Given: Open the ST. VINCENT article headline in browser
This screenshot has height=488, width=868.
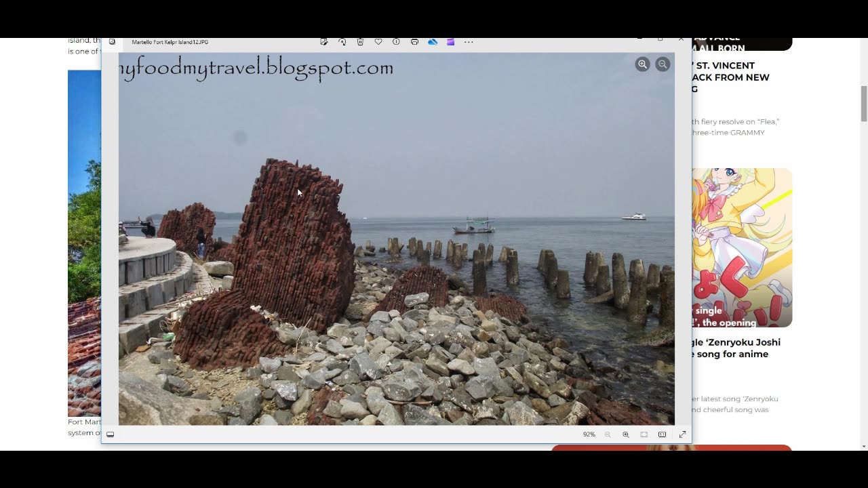Looking at the screenshot, I should (731, 77).
